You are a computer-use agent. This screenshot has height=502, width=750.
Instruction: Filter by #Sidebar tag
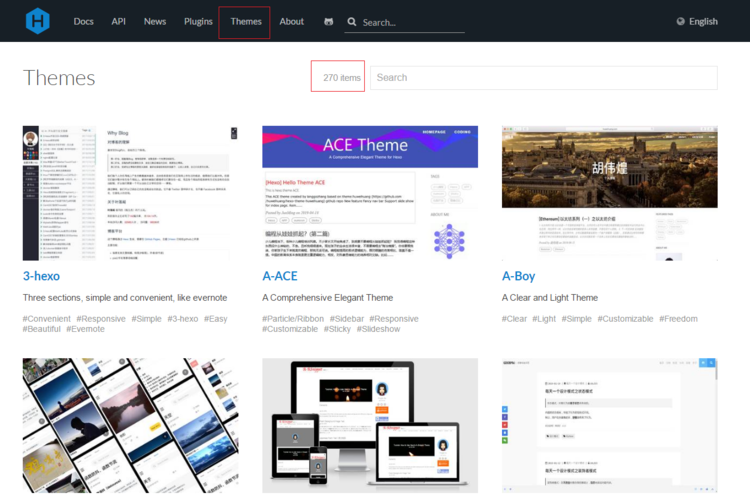coord(346,319)
